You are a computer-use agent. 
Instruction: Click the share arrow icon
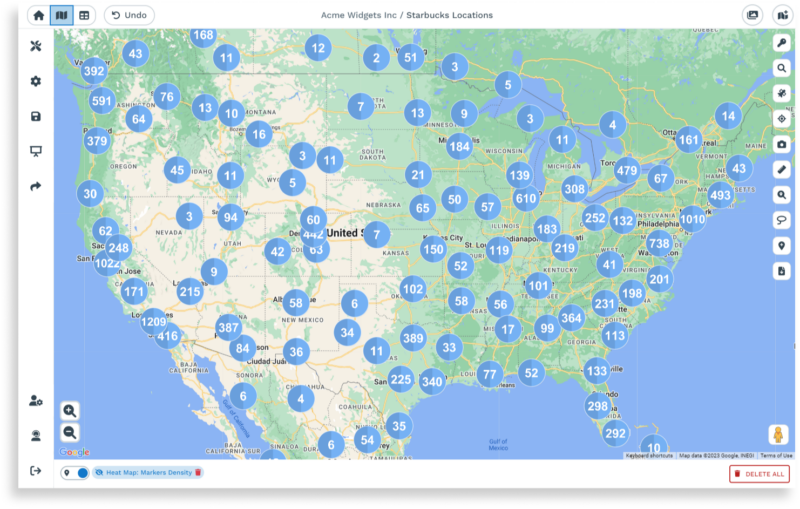(x=36, y=186)
